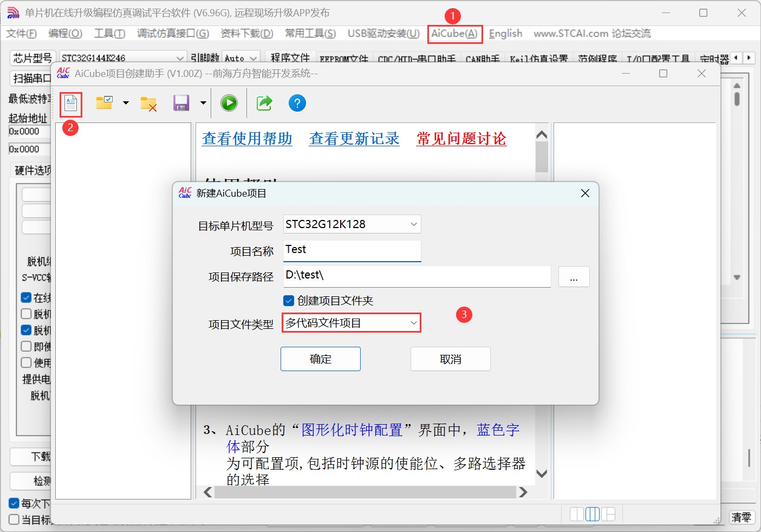The image size is (761, 532).
Task: Uncheck 创建项目文件夹 in the new project dialog
Action: pos(288,301)
